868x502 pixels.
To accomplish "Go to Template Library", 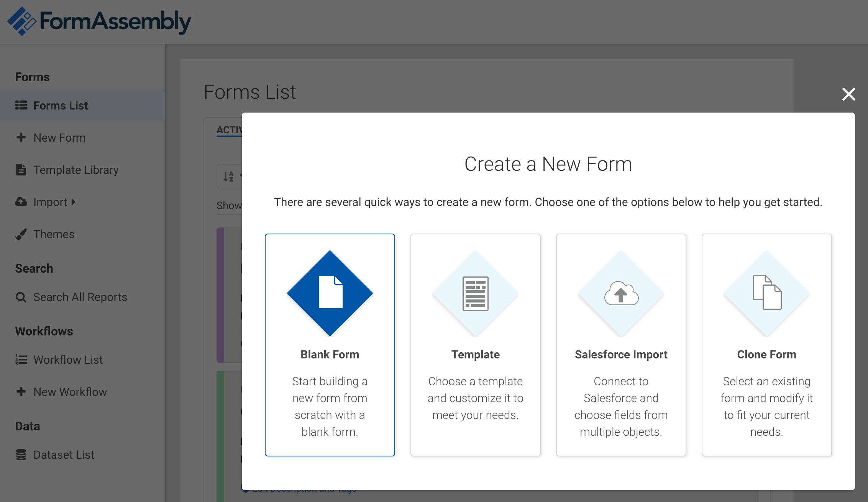I will pos(82,170).
